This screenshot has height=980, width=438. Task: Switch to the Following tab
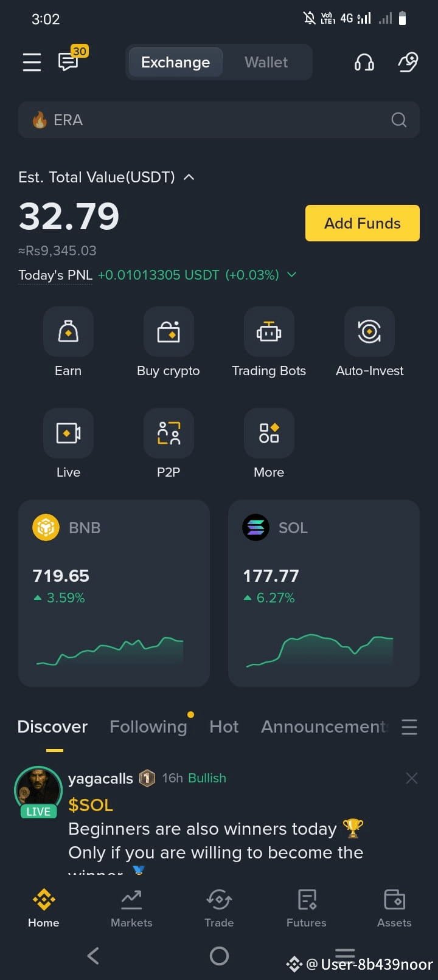point(148,726)
